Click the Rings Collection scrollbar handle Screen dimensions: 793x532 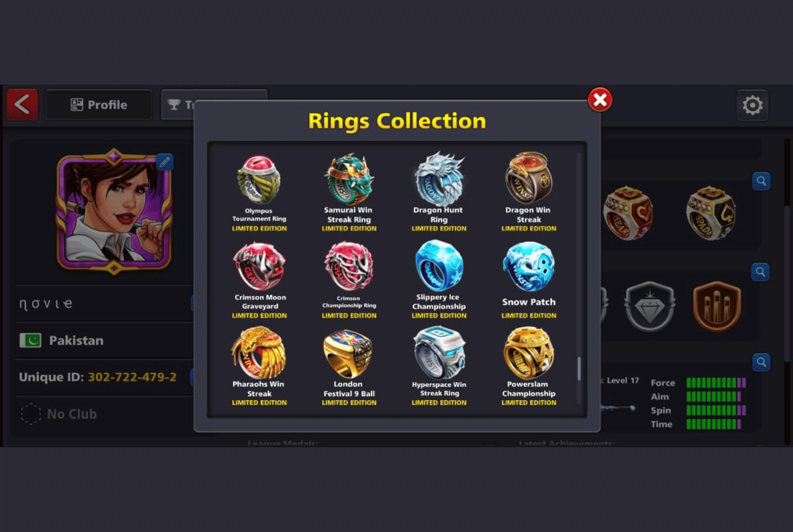(x=579, y=368)
